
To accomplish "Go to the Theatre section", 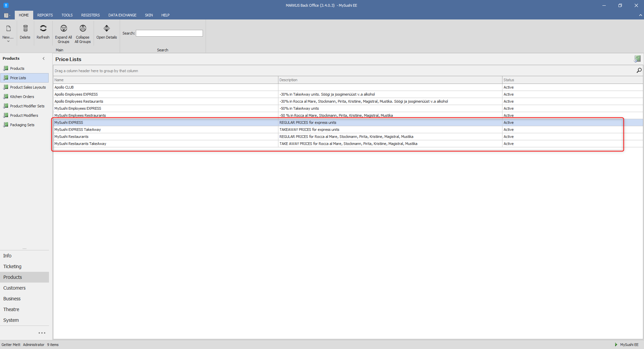I will click(24, 309).
